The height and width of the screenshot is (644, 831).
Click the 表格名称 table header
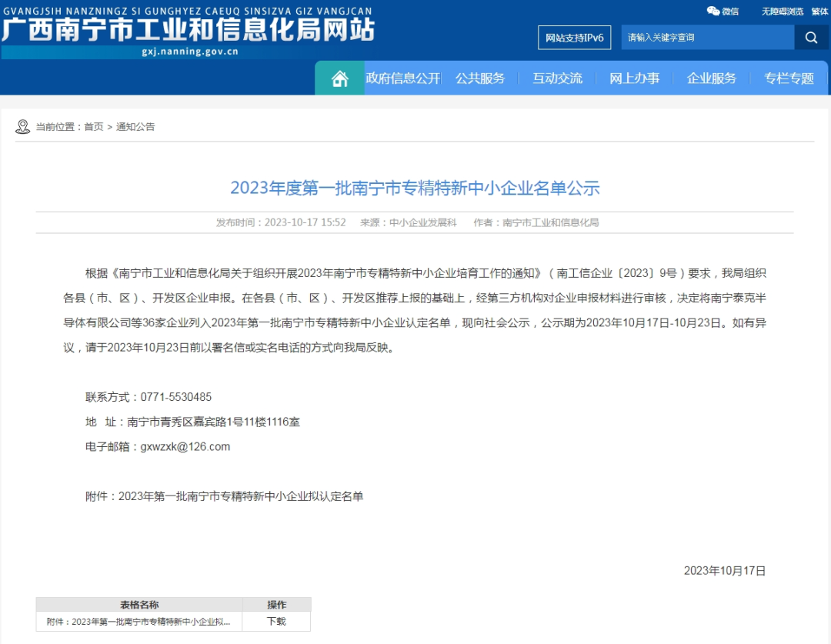(x=139, y=605)
